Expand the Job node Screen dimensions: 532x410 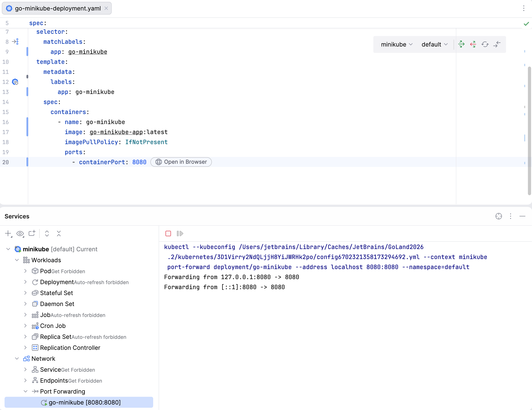25,315
